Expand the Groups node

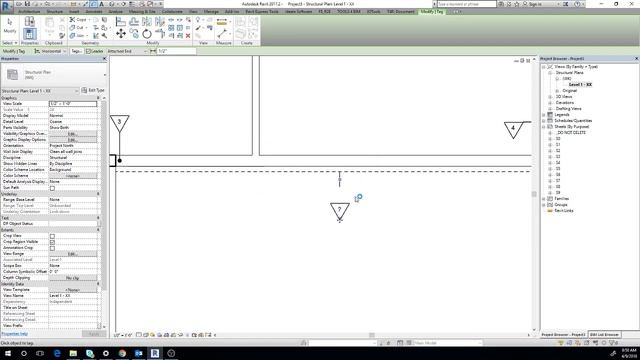point(544,205)
